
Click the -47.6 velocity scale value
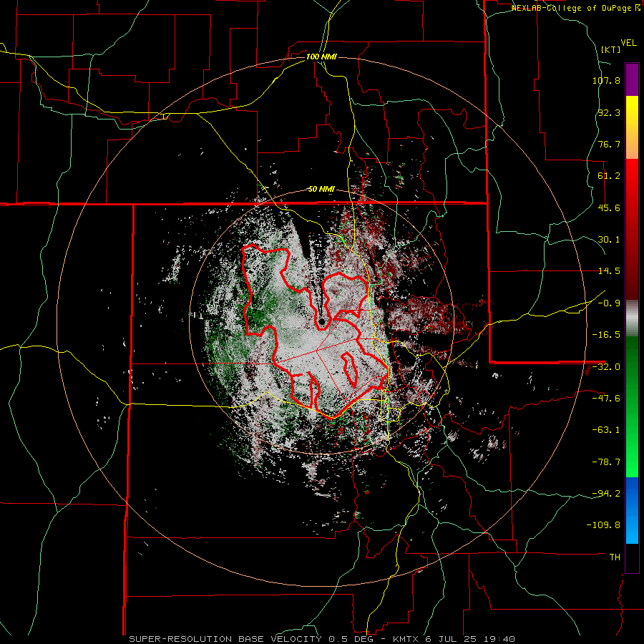pyautogui.click(x=606, y=399)
